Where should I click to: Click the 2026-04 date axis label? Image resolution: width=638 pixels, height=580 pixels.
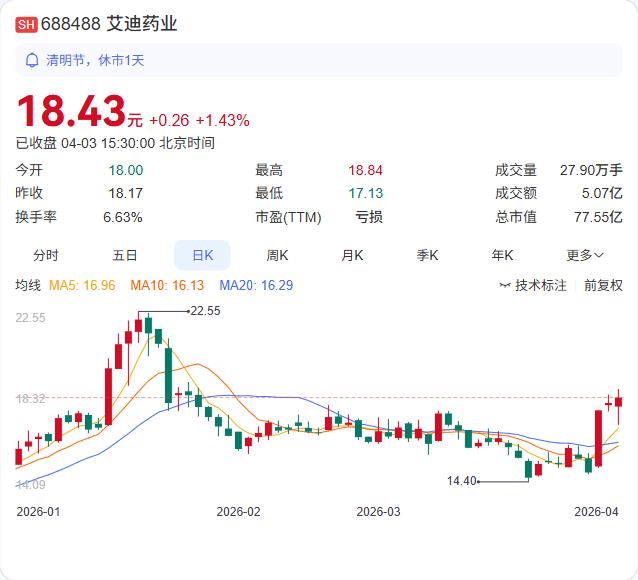coord(596,512)
